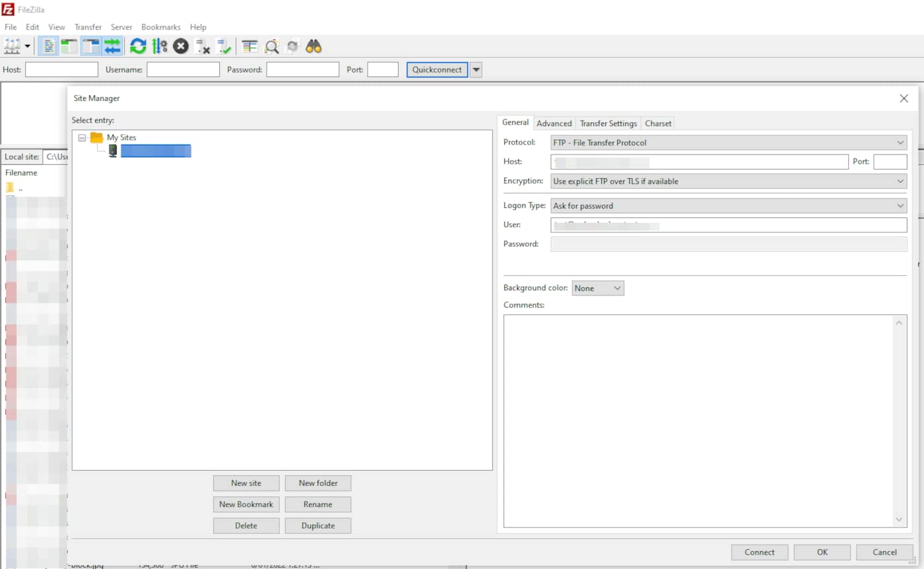Open the Edit menu

(x=32, y=27)
